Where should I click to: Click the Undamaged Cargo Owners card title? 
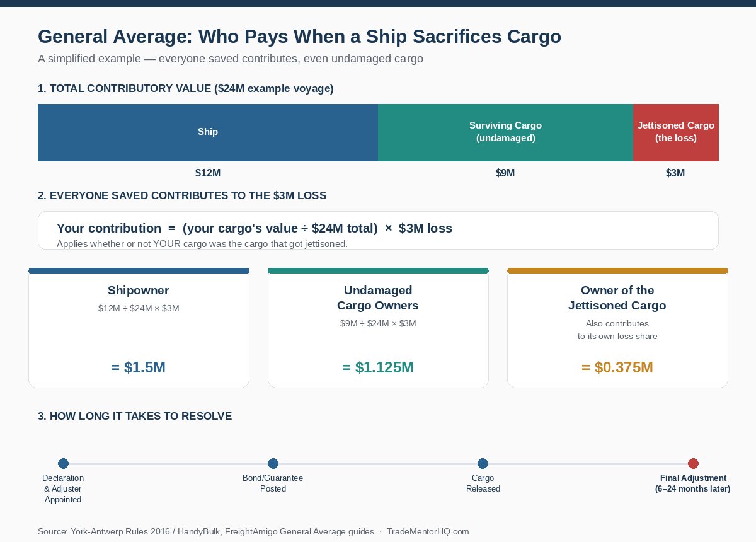(378, 298)
